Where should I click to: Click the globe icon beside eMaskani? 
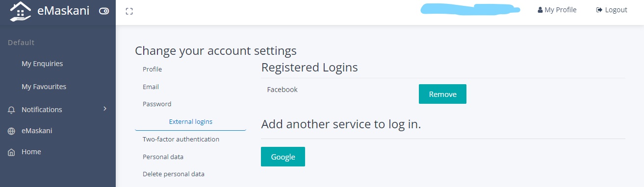[11, 131]
